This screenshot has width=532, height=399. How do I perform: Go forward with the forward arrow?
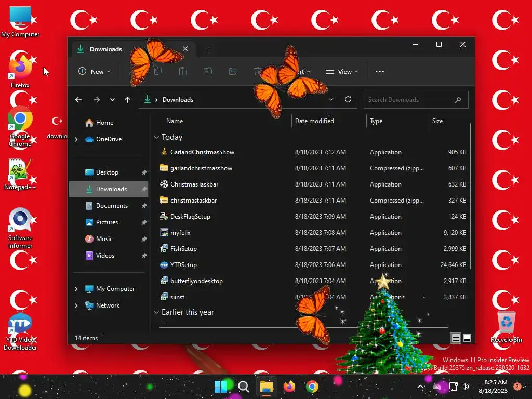pyautogui.click(x=96, y=100)
